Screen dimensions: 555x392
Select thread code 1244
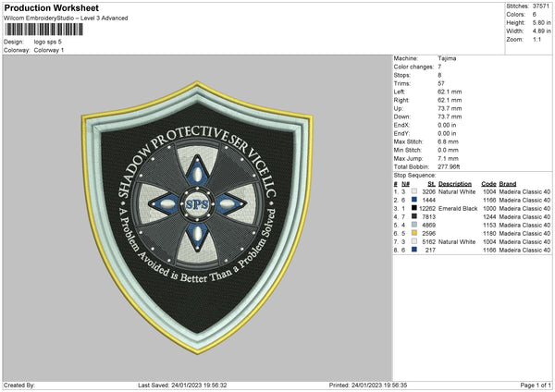tap(489, 217)
